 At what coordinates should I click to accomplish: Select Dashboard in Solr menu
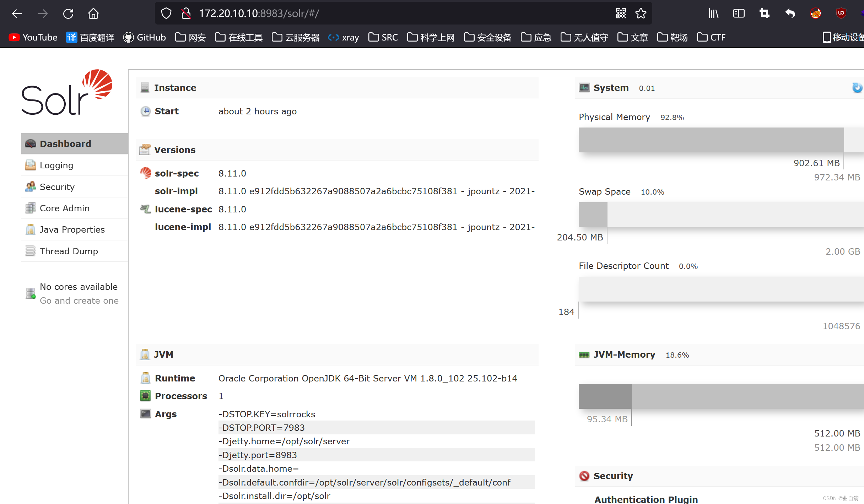click(x=75, y=143)
